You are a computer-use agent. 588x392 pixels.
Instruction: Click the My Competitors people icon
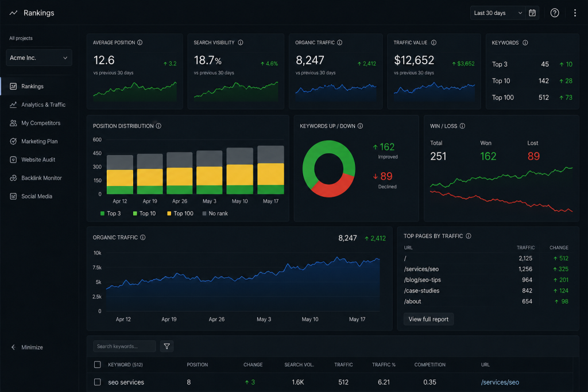pos(13,123)
